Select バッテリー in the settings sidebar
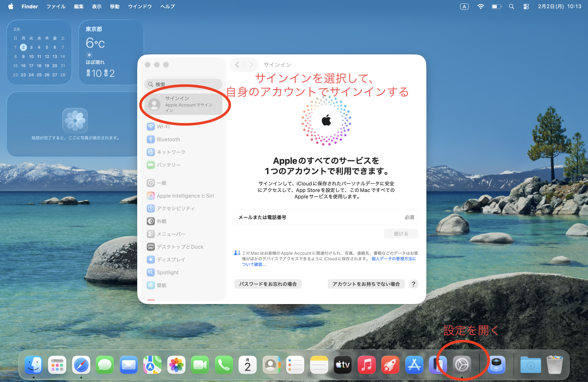Screen dimensions: 588x382 pos(183,165)
